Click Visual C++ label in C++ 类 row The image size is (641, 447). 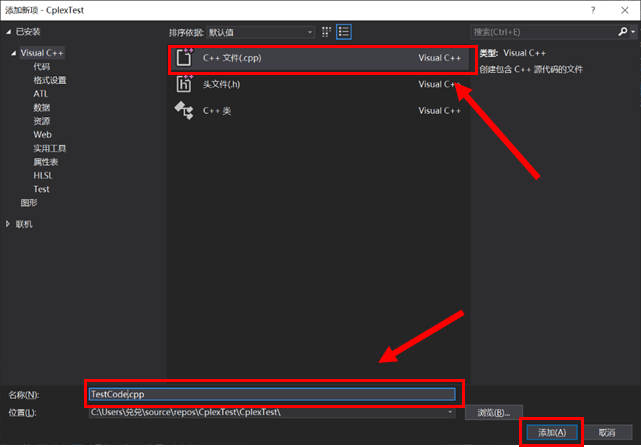[x=439, y=111]
